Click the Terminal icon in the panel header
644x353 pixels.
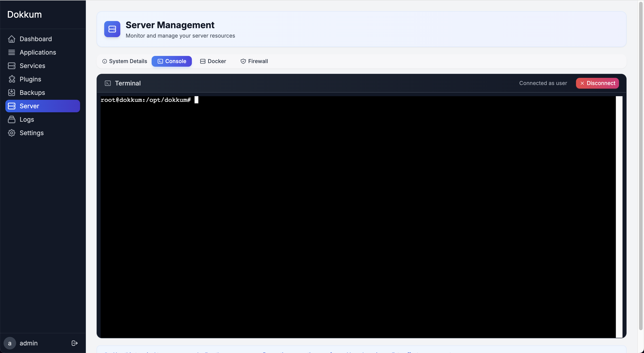click(x=108, y=83)
